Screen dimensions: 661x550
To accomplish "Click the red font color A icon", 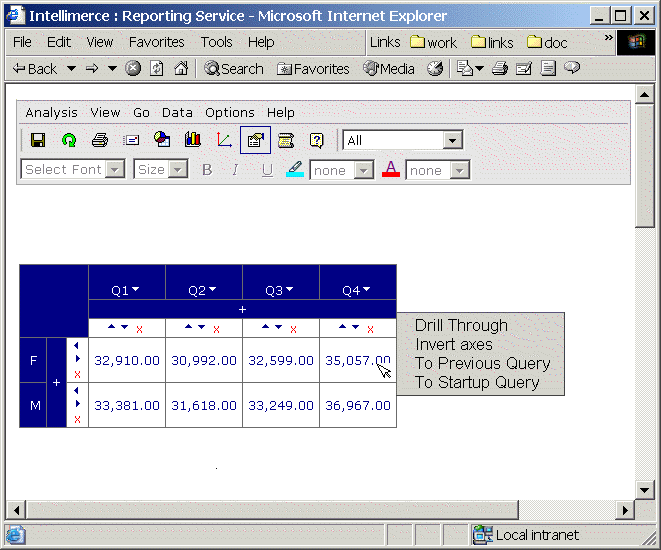I will (391, 169).
